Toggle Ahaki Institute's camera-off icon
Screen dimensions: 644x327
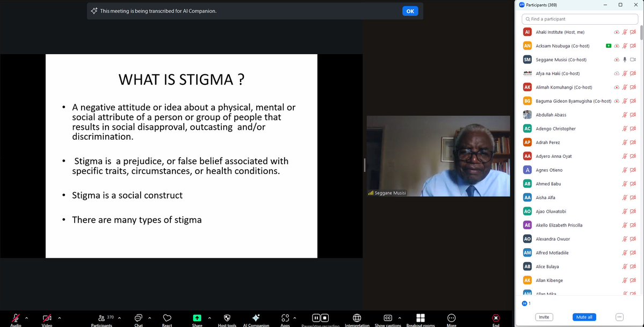point(633,32)
